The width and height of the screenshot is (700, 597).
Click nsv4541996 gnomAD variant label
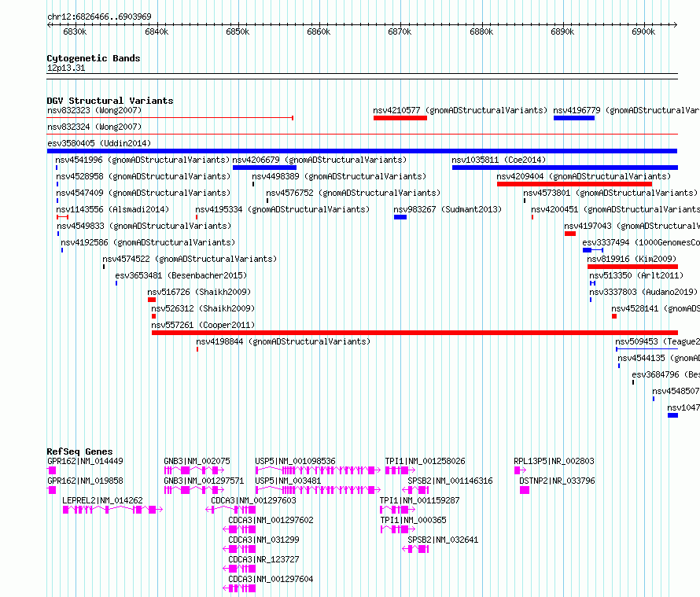[142, 160]
